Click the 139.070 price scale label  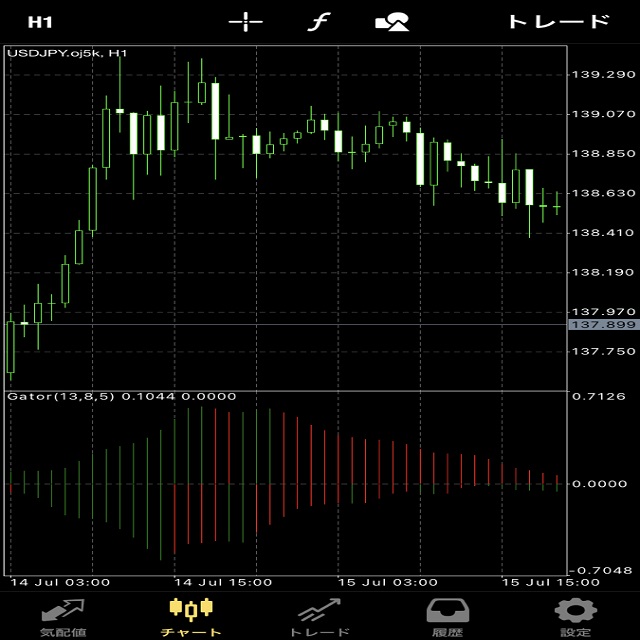click(x=603, y=114)
